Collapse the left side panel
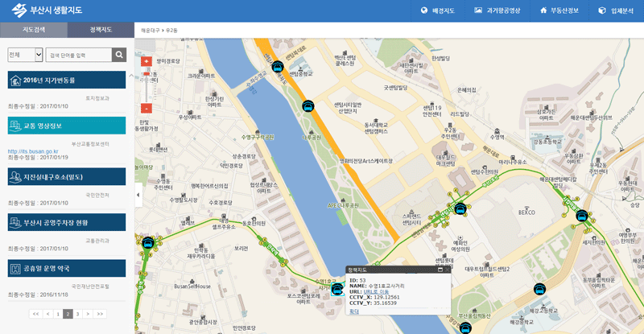Screen dimensions: 644x334 coord(137,194)
